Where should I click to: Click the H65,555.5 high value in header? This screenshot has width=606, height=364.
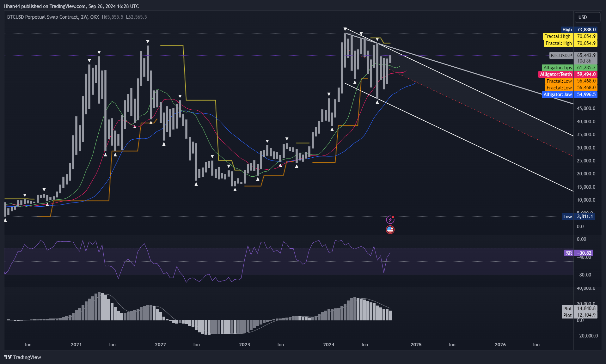point(112,17)
